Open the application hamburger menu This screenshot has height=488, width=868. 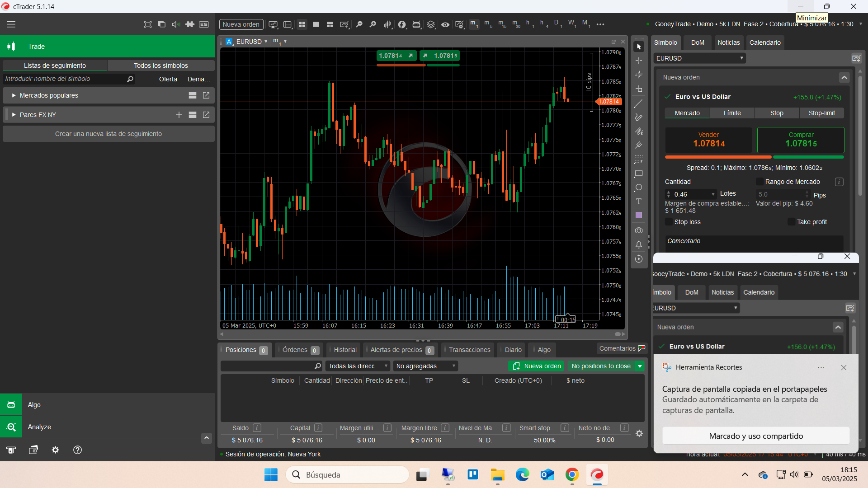coord(11,24)
